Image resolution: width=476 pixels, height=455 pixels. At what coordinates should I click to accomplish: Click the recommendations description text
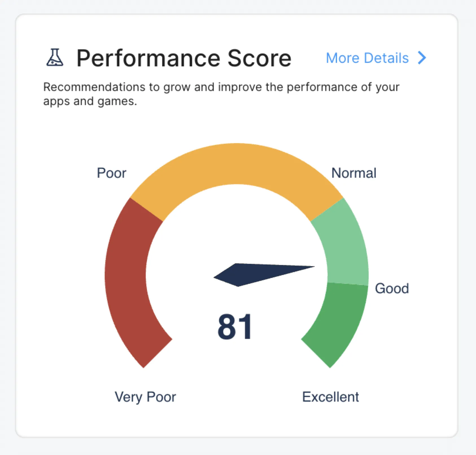pos(220,93)
